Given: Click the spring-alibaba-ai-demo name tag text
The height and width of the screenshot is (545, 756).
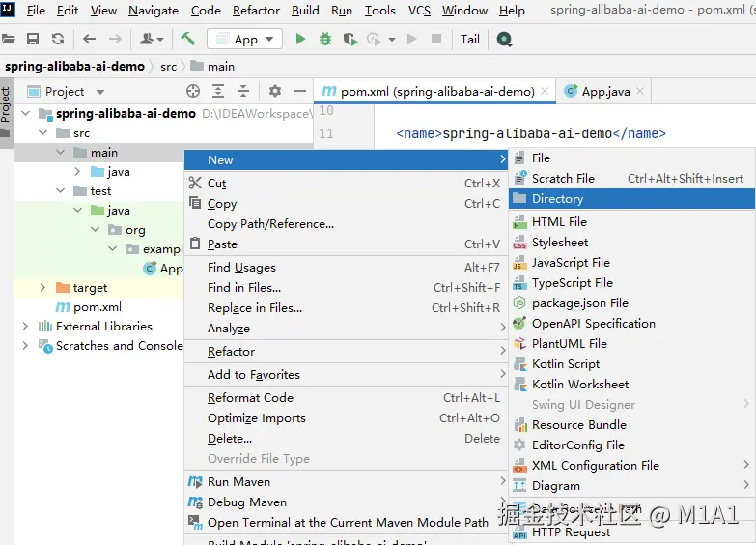Looking at the screenshot, I should 527,133.
